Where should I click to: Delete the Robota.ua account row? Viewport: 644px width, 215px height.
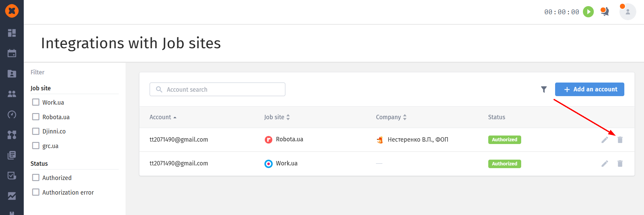(620, 140)
